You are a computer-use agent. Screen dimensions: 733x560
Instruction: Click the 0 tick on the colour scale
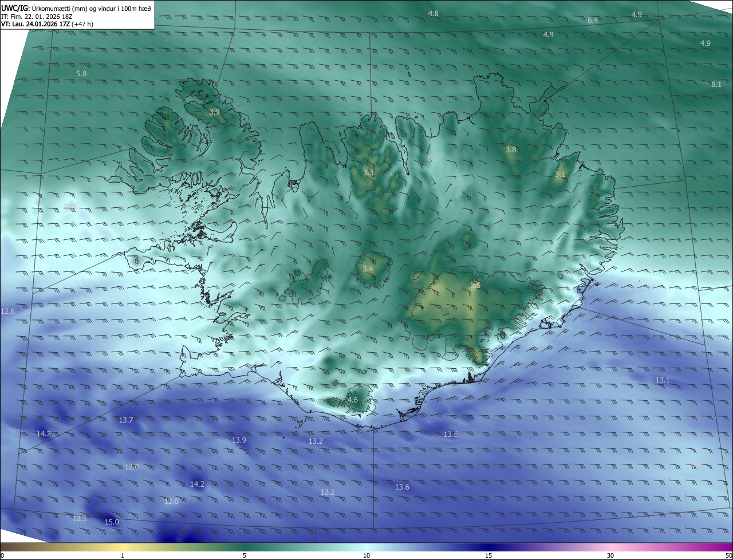click(x=2, y=555)
